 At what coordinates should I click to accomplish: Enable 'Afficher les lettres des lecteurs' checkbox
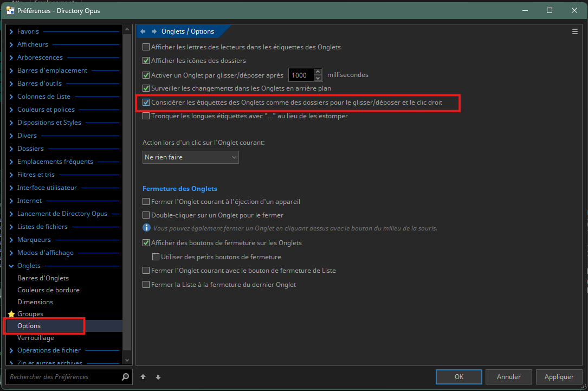click(x=146, y=47)
